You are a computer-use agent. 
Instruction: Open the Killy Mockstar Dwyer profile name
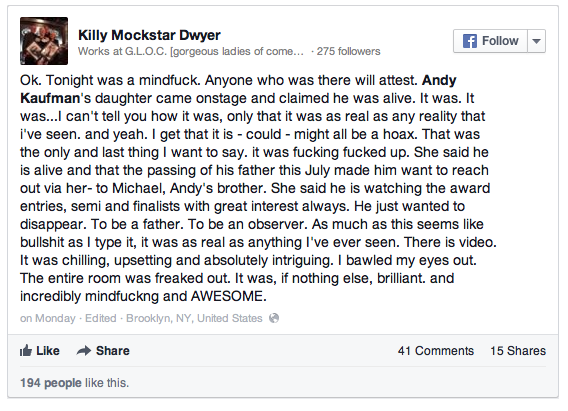(x=149, y=35)
